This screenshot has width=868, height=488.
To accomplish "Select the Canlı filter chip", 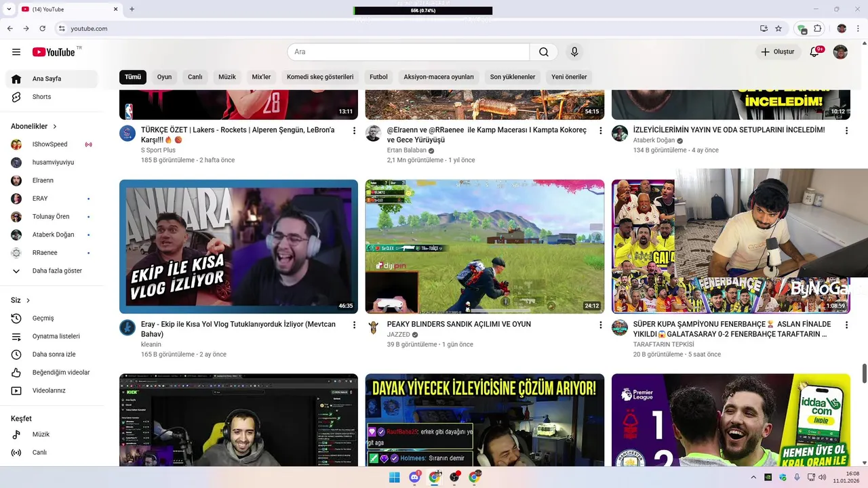I will (x=195, y=77).
